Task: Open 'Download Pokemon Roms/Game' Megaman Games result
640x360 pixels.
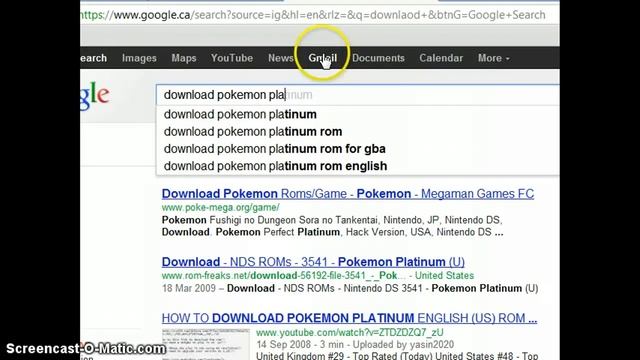Action: tap(348, 193)
